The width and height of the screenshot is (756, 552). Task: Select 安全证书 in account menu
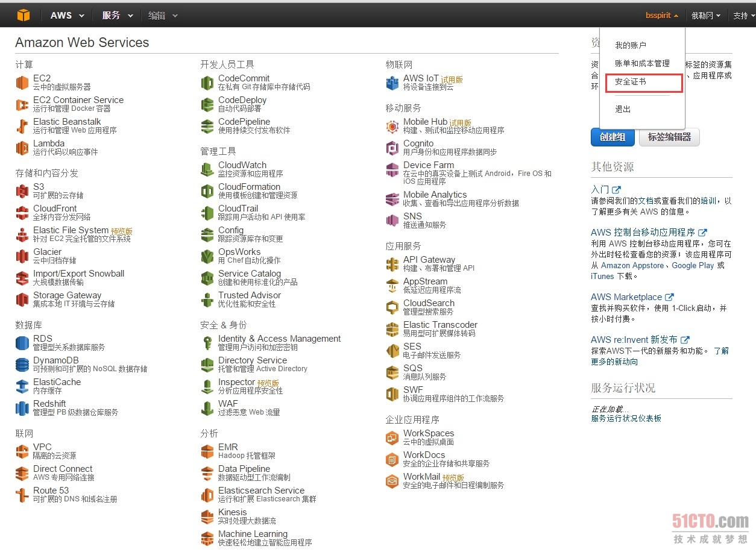pyautogui.click(x=631, y=82)
